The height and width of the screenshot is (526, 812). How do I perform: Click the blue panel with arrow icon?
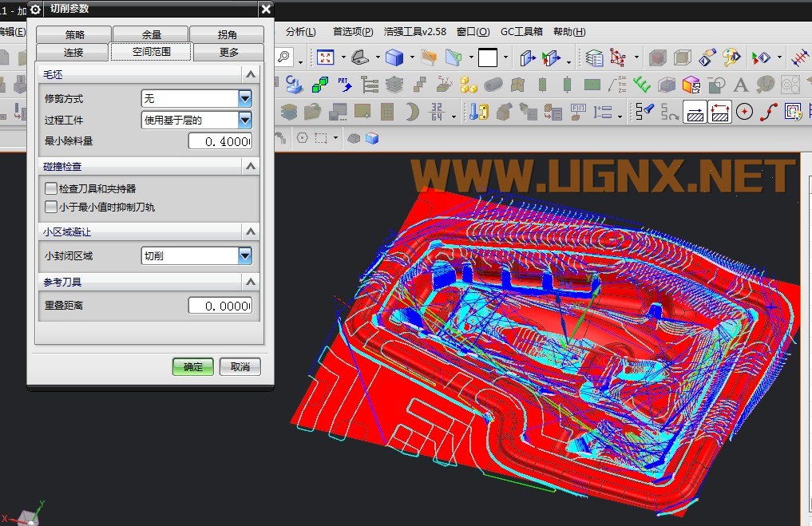[527, 57]
